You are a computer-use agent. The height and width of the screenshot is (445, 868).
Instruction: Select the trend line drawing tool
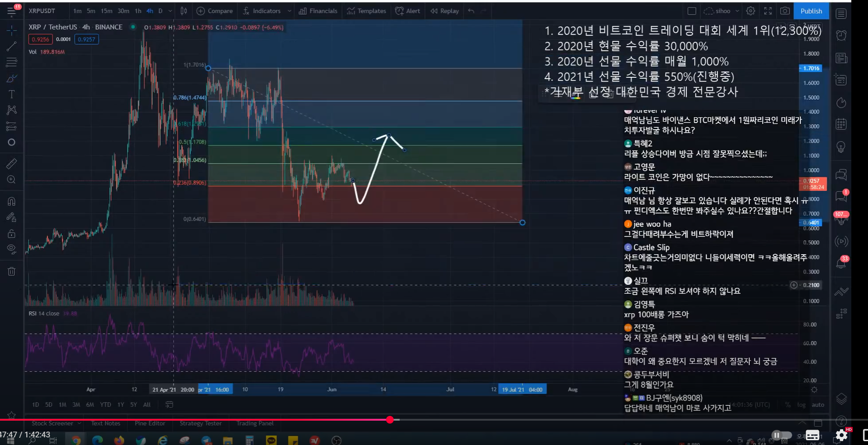point(11,46)
